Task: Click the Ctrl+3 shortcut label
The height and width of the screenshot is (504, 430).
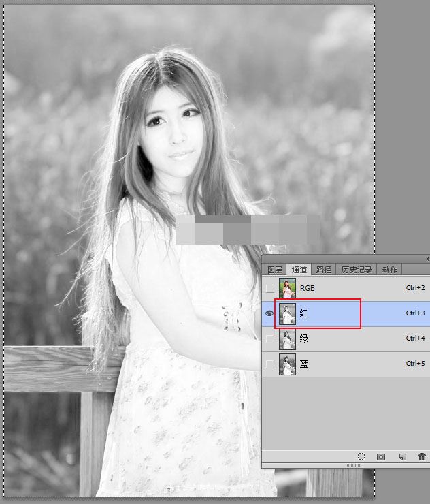Action: 415,313
